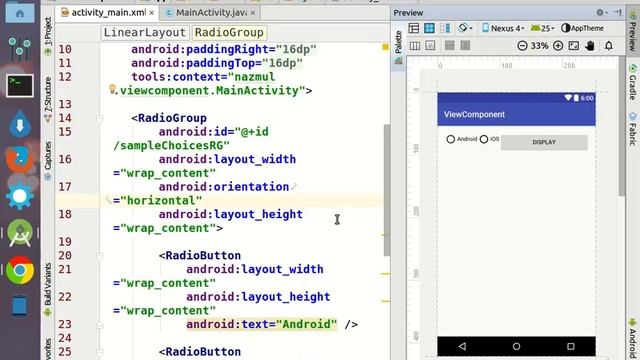The width and height of the screenshot is (640, 360).
Task: Open the Preview panel settings gear
Action: pos(601,13)
